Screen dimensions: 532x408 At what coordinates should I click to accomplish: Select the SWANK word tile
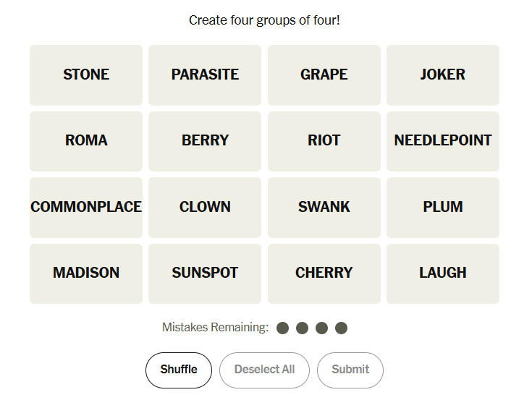(x=324, y=207)
